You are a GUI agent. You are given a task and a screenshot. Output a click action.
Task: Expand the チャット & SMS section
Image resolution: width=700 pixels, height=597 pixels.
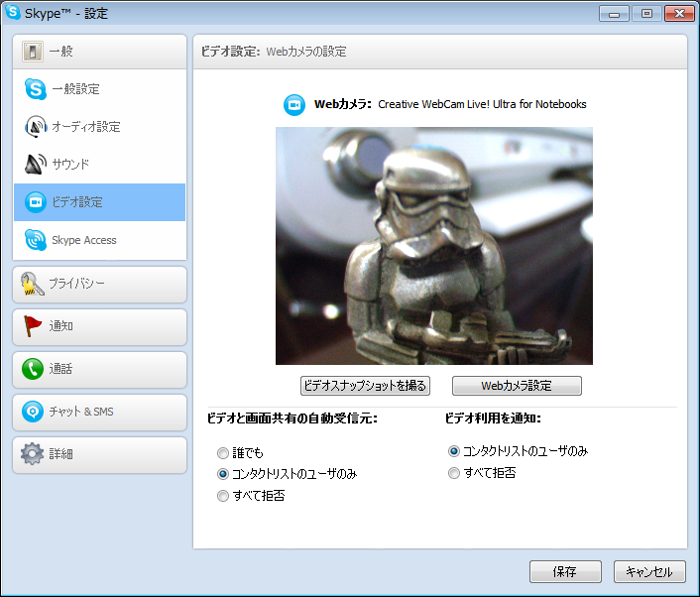coord(99,413)
